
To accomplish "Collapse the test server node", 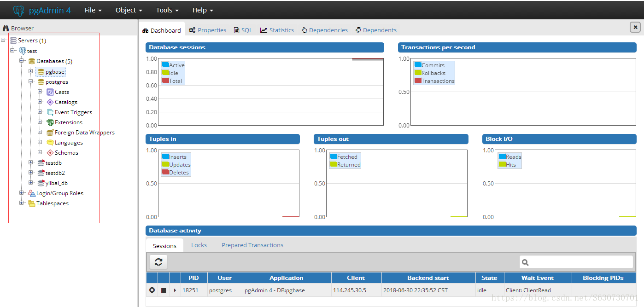I will [x=12, y=50].
